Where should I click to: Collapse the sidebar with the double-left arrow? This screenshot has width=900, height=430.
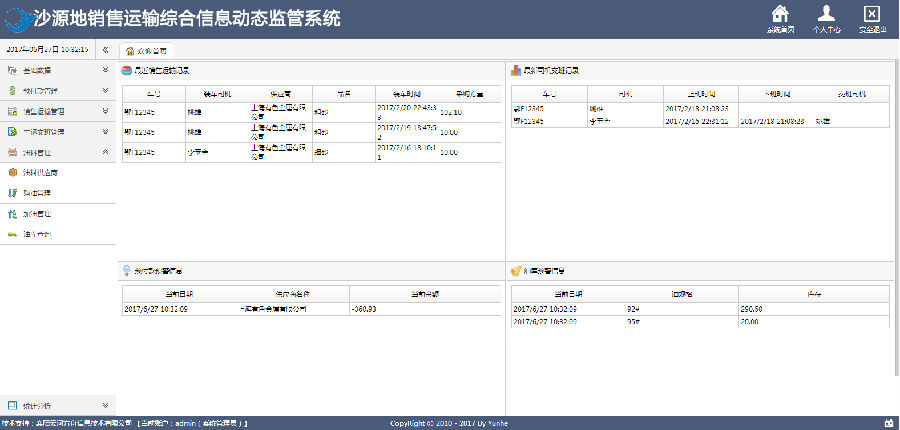[x=106, y=50]
